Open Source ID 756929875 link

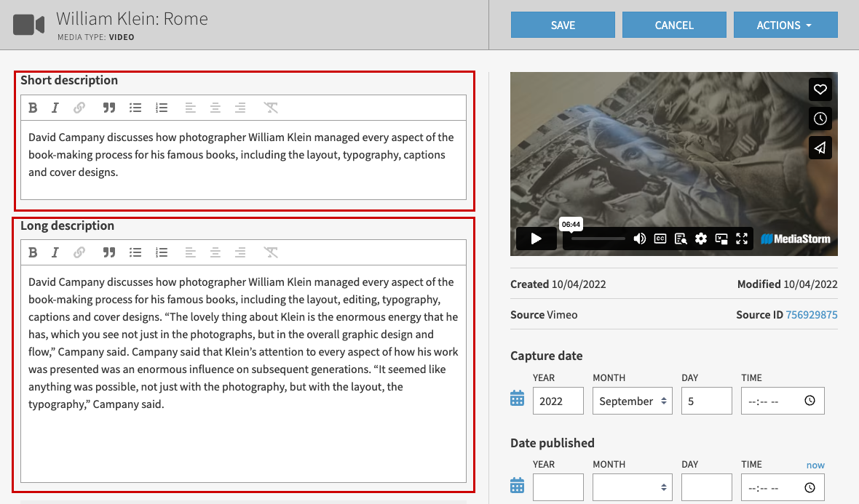811,315
